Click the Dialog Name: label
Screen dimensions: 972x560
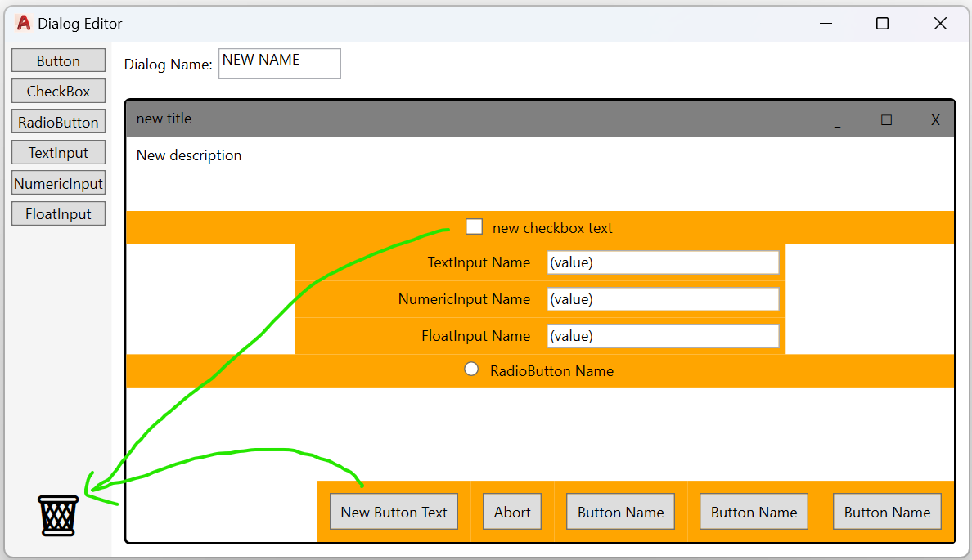coord(168,65)
